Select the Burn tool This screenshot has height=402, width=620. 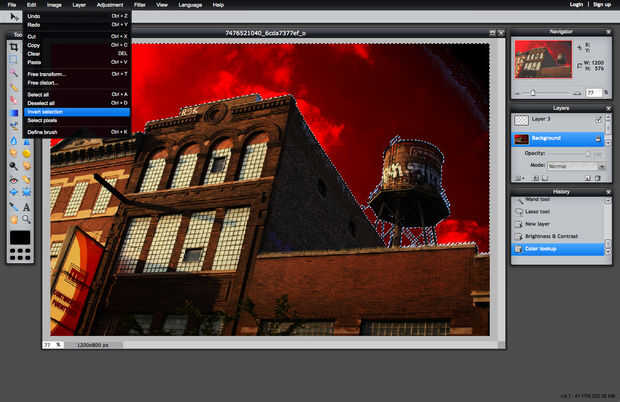(26, 166)
